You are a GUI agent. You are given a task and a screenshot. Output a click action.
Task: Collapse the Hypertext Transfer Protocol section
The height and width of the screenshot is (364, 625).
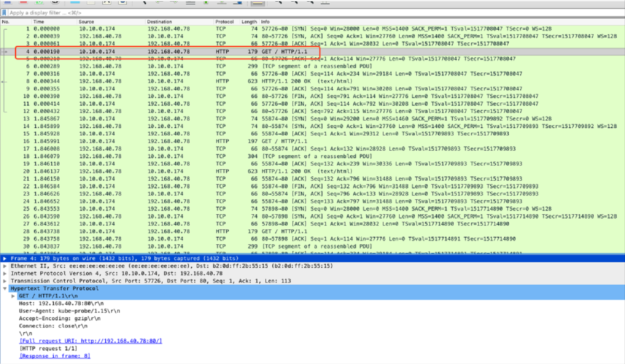[5, 288]
